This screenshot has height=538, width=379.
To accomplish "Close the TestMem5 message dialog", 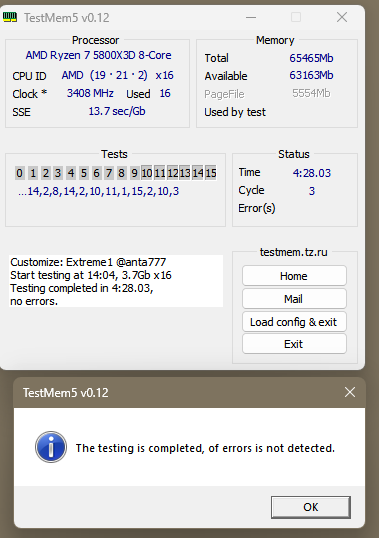I will pyautogui.click(x=350, y=392).
